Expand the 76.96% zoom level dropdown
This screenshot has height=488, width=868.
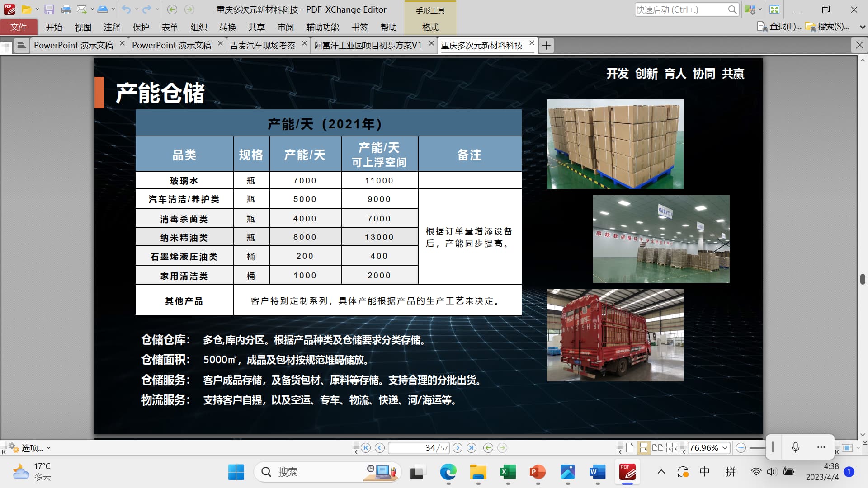pyautogui.click(x=725, y=448)
